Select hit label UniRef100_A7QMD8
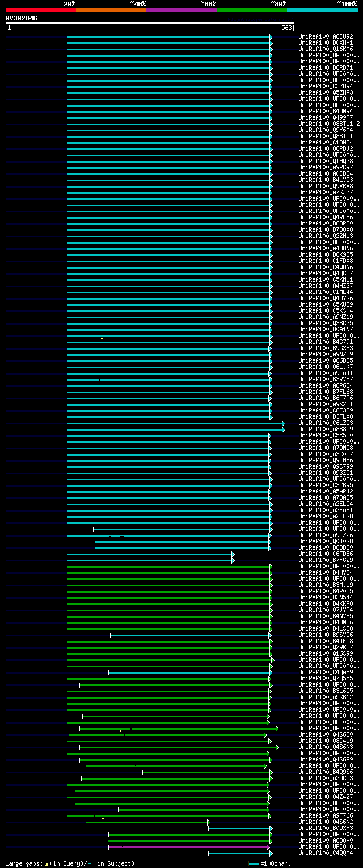The width and height of the screenshot is (363, 868). coord(326,448)
